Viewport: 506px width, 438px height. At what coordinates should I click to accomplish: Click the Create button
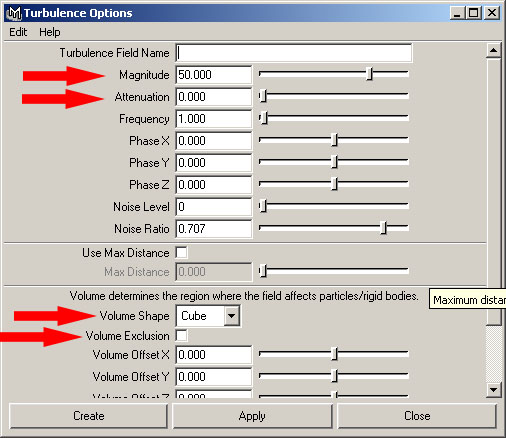88,416
